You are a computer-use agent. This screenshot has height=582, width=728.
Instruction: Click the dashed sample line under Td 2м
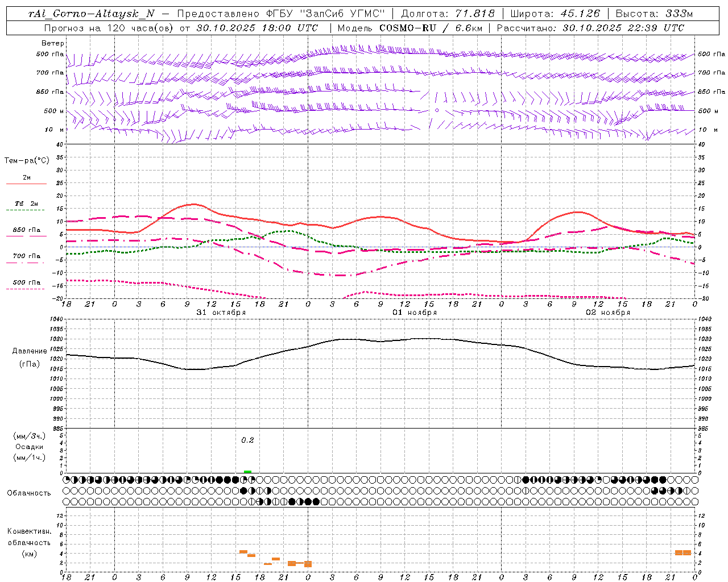26,210
